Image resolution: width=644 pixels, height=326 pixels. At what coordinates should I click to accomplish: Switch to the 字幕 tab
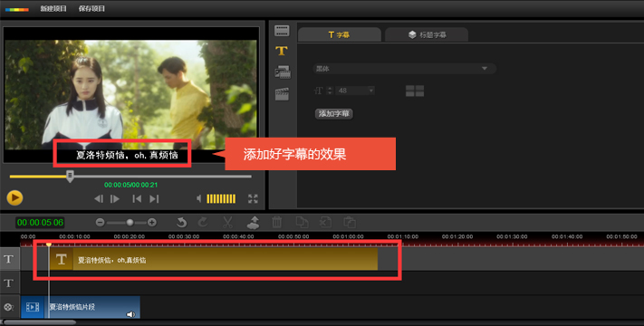coord(340,35)
